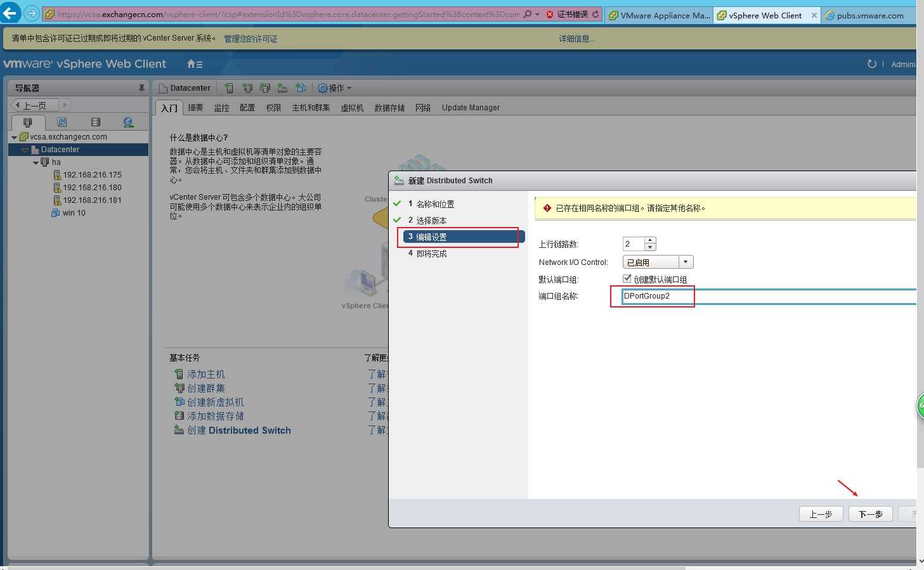Switch to the Update Manager tab
Image resolution: width=924 pixels, height=570 pixels.
tap(471, 108)
